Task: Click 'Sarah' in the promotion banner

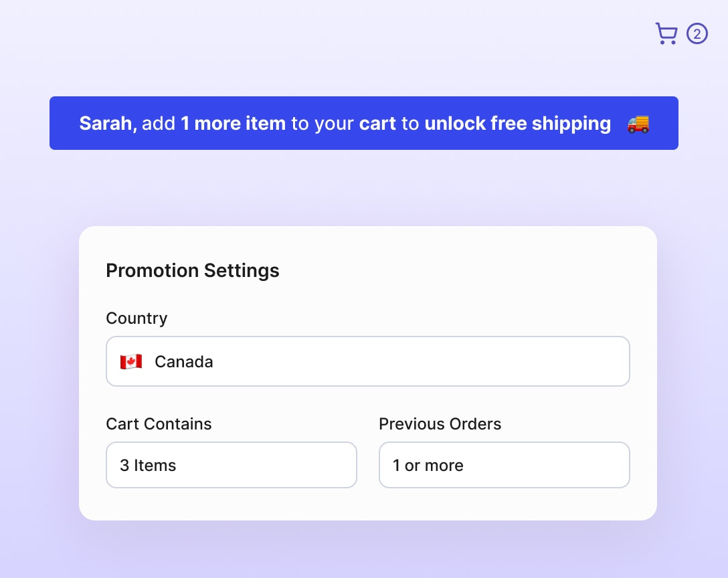Action: [104, 123]
